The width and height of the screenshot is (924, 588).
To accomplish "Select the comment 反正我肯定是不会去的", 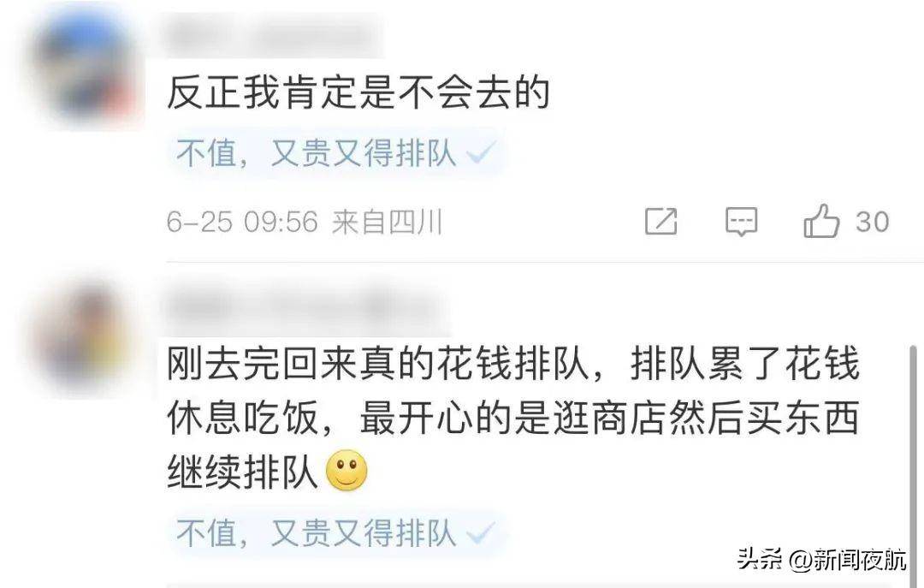I will point(358,93).
